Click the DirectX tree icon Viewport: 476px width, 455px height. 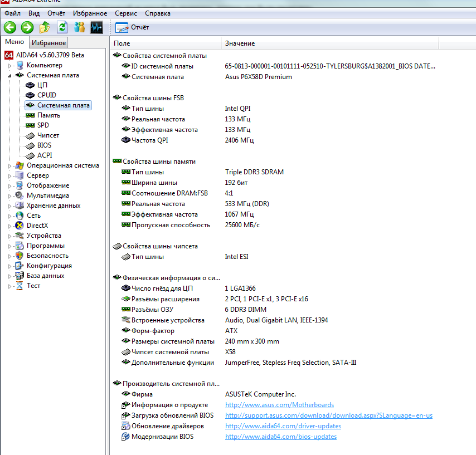pyautogui.click(x=20, y=226)
